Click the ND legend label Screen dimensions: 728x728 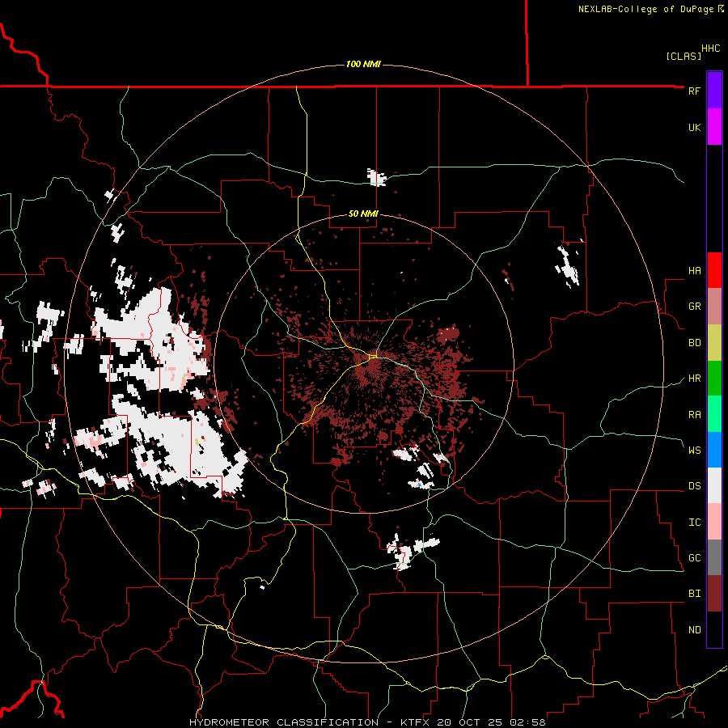694,630
